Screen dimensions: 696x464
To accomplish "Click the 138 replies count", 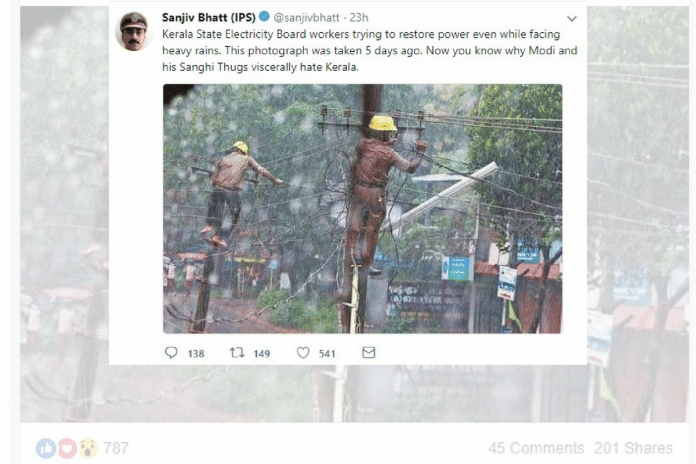I will click(196, 353).
